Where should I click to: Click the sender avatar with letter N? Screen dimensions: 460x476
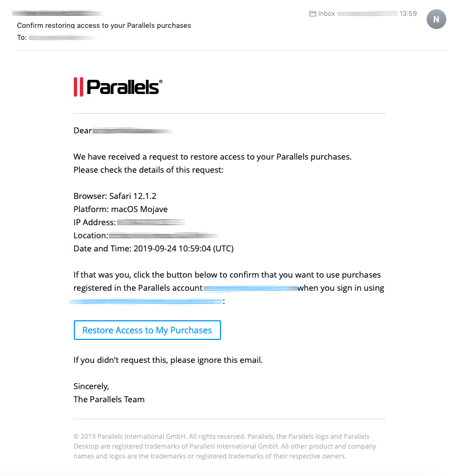(436, 19)
